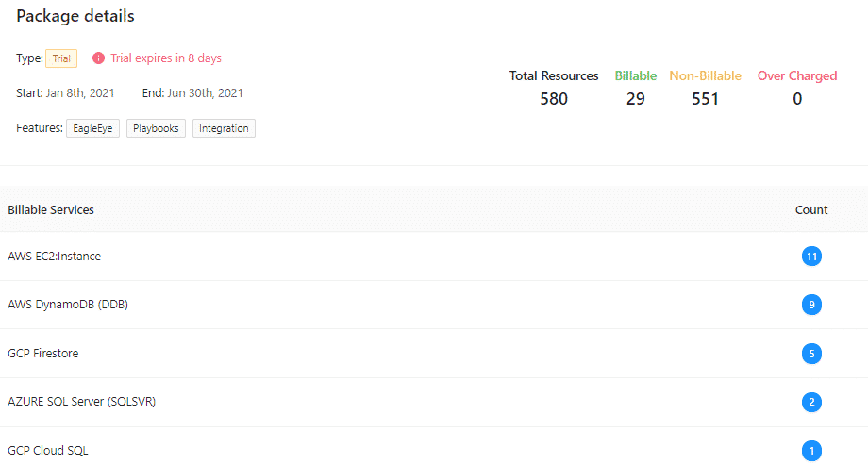The height and width of the screenshot is (464, 868).
Task: Click the red trial expiry info icon
Action: point(98,58)
